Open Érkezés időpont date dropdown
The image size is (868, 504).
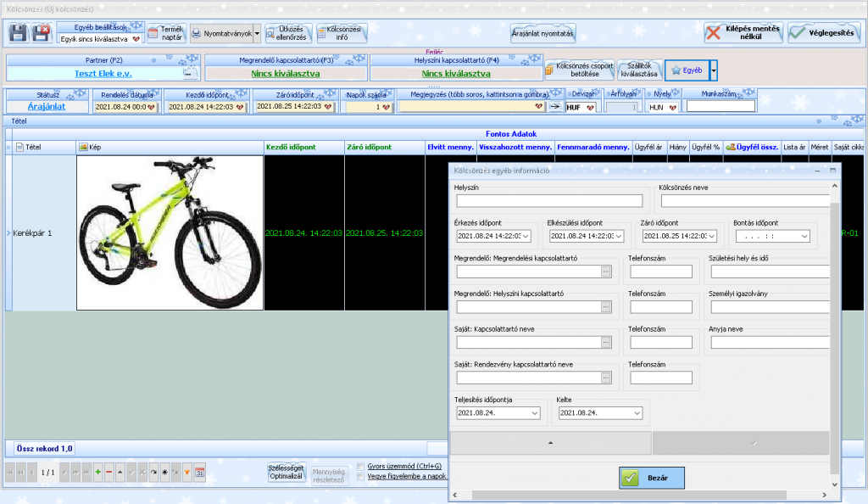(526, 237)
